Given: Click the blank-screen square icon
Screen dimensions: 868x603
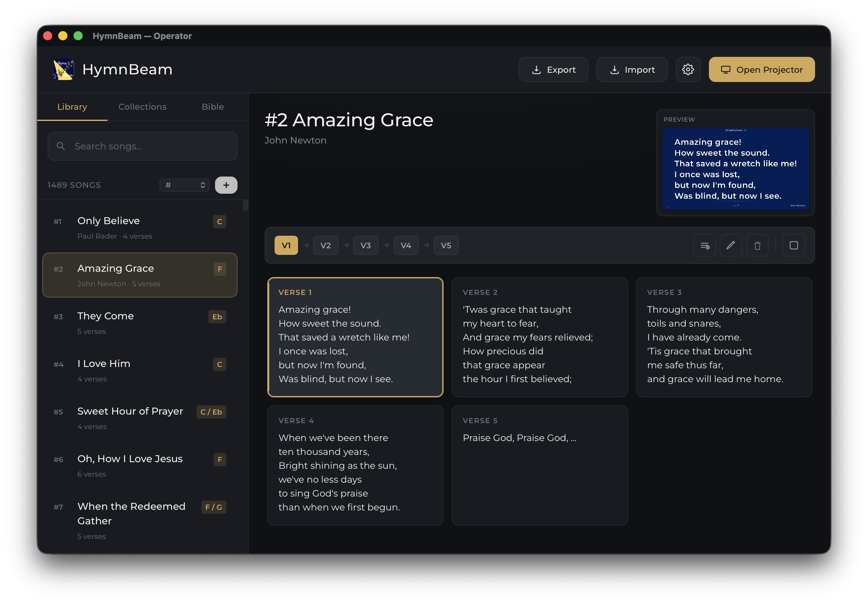Looking at the screenshot, I should [794, 246].
